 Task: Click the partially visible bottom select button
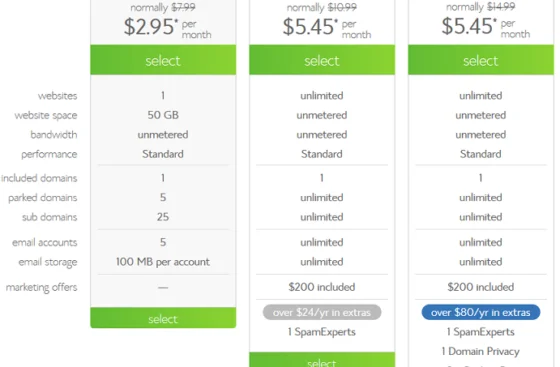322,360
